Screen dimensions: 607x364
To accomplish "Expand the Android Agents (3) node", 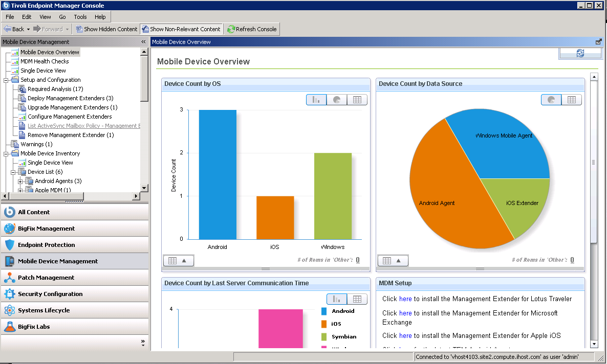I will (20, 181).
